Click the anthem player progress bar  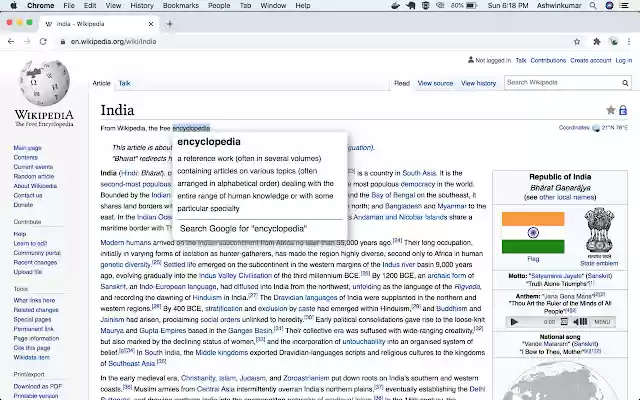pyautogui.click(x=532, y=322)
